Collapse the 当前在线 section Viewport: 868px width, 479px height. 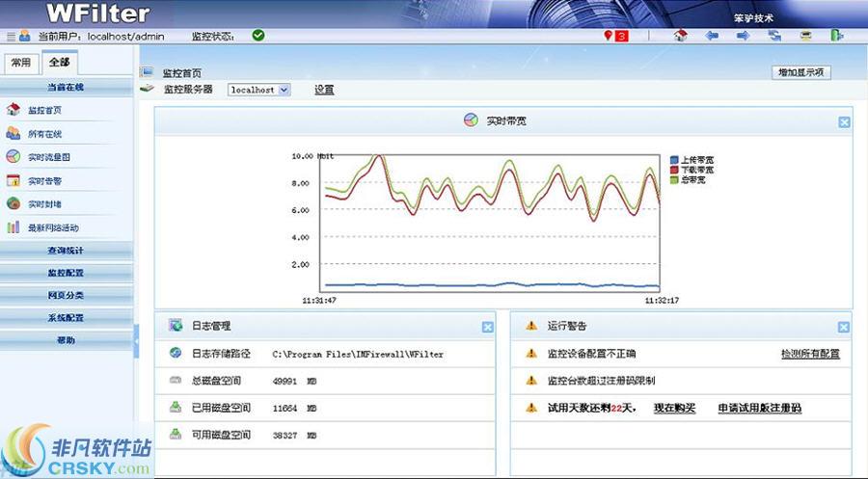66,87
